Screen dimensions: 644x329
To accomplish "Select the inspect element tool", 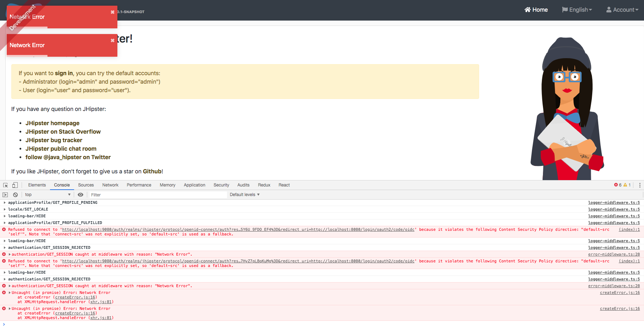I will tap(5, 185).
